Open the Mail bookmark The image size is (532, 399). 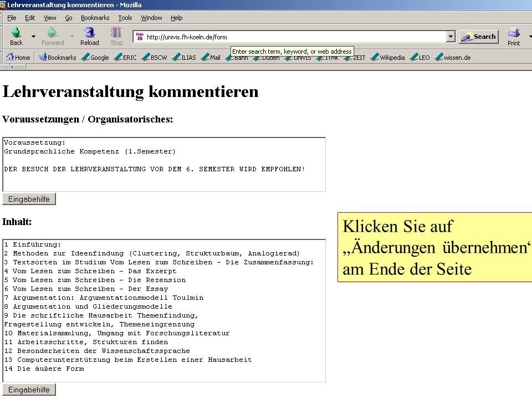coord(211,57)
